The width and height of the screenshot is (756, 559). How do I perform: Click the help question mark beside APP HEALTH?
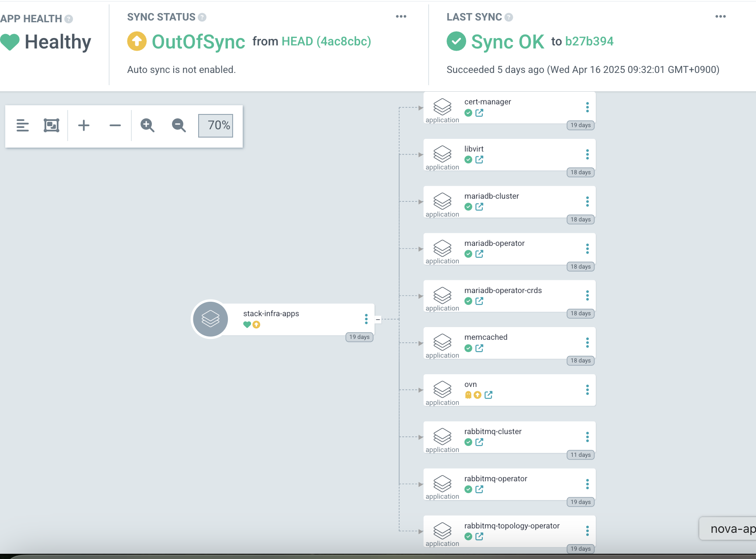coord(68,19)
